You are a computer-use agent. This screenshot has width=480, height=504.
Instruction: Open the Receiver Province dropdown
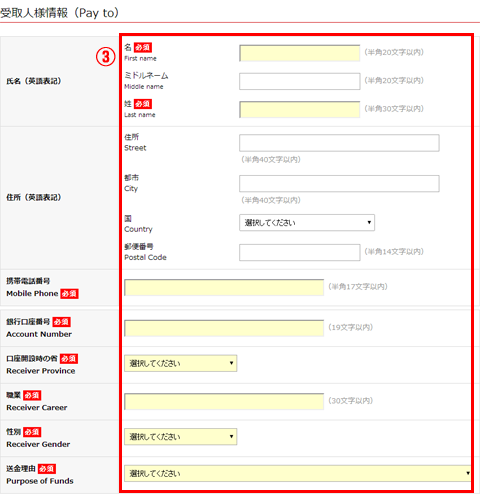point(180,363)
